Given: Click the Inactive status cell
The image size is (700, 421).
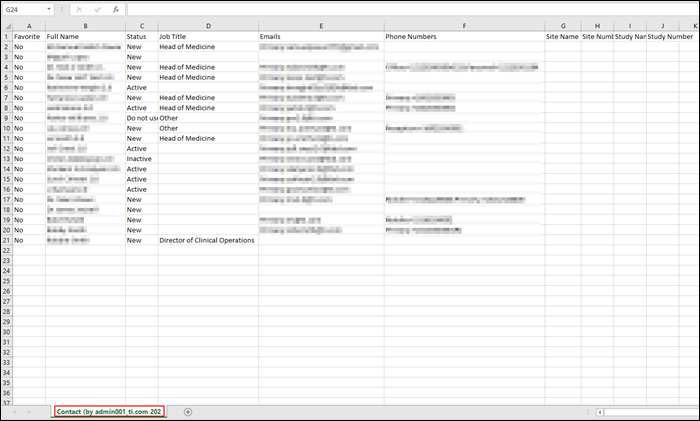Looking at the screenshot, I should 140,159.
